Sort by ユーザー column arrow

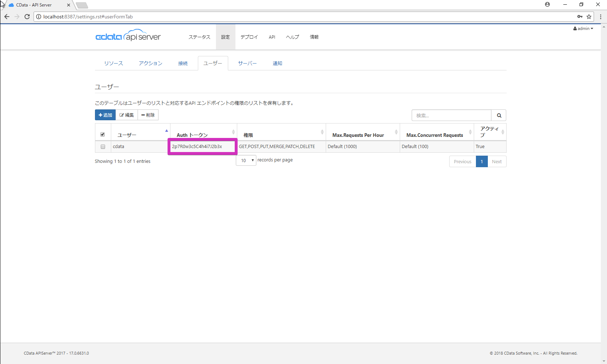(x=166, y=131)
